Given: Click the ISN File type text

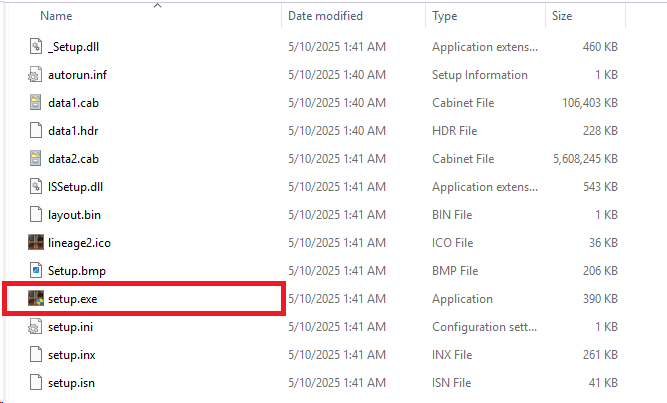Looking at the screenshot, I should click(x=452, y=383).
